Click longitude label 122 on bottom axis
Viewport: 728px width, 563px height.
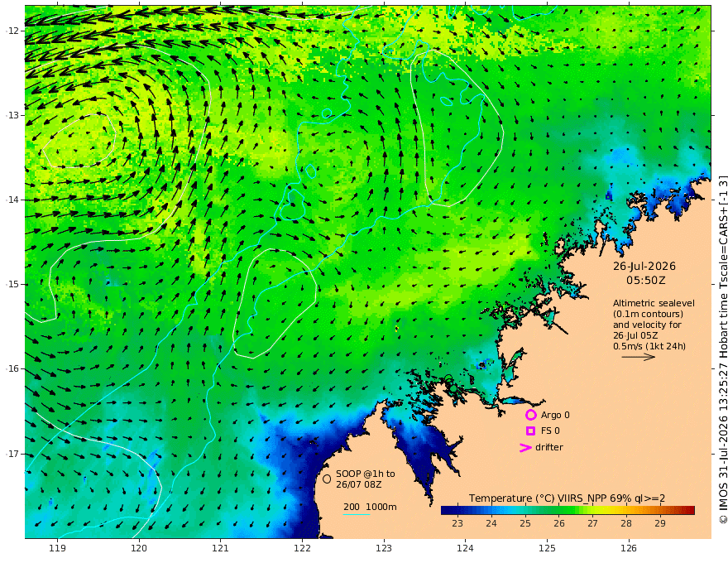pos(302,549)
